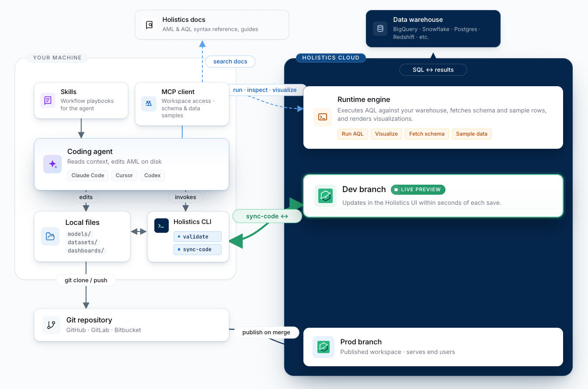The width and height of the screenshot is (588, 389).
Task: Click the "dashboards/" folder path
Action: pos(86,251)
